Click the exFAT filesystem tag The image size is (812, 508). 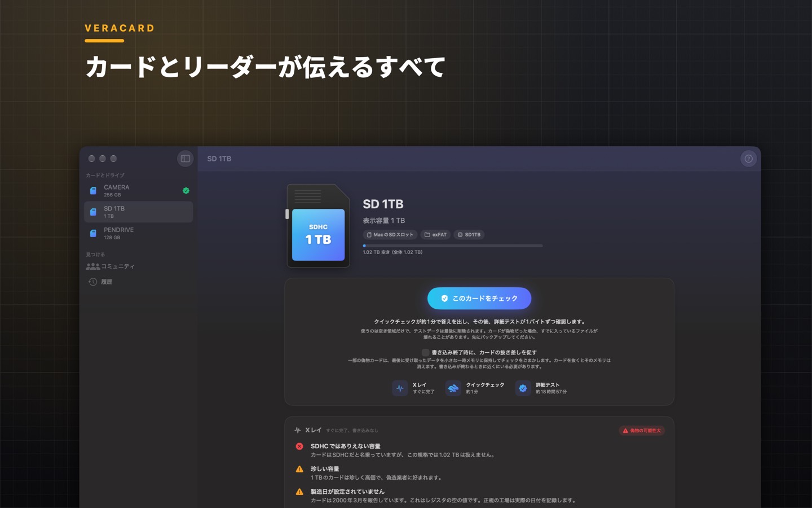tap(435, 235)
